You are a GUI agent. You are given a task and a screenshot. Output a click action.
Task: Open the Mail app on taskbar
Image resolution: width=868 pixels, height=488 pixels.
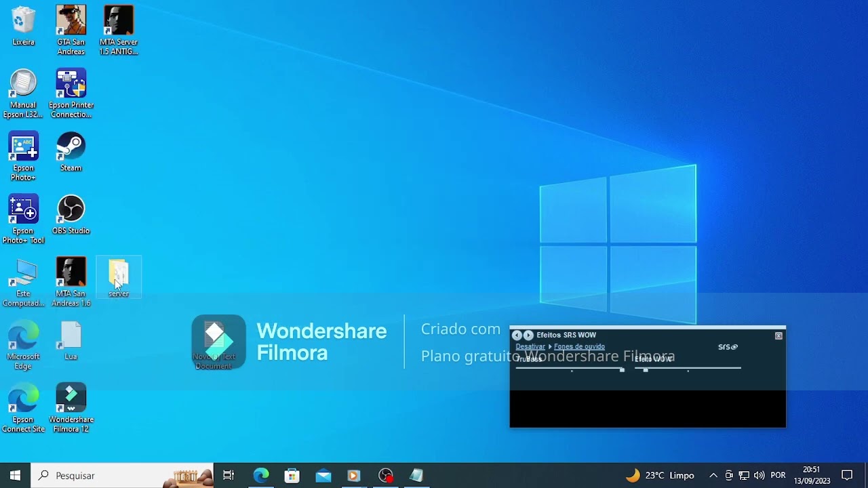click(x=323, y=475)
